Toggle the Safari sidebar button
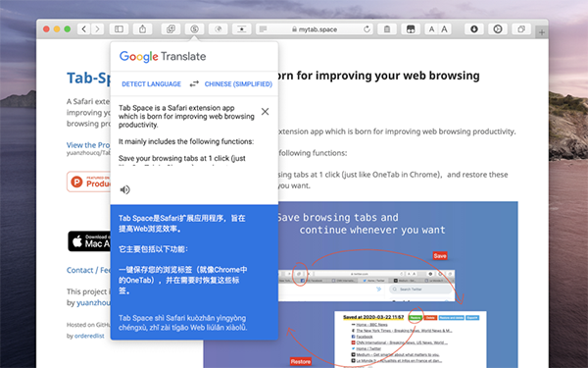This screenshot has width=588, height=368. tap(119, 28)
